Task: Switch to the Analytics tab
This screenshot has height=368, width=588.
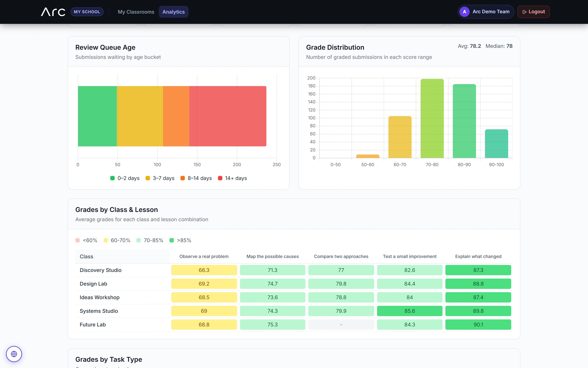Action: [173, 12]
